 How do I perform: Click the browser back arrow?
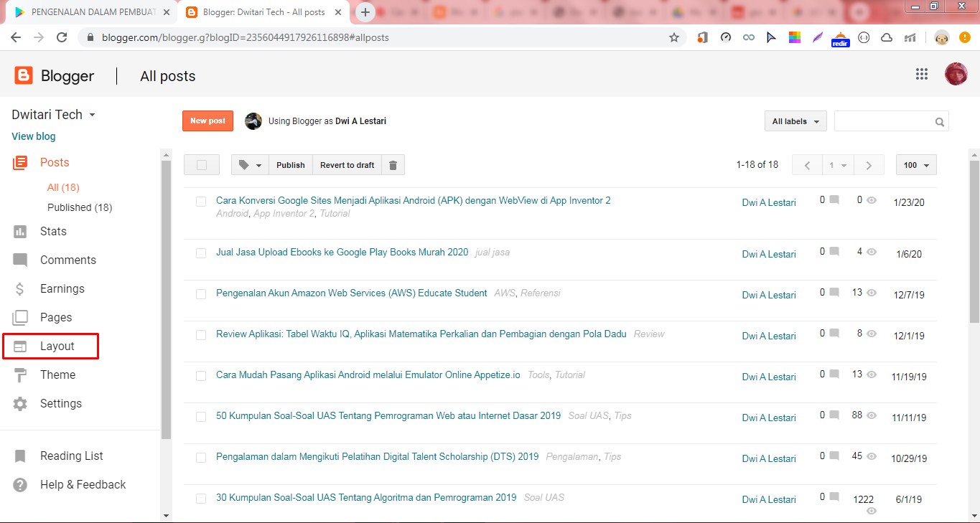coord(16,37)
